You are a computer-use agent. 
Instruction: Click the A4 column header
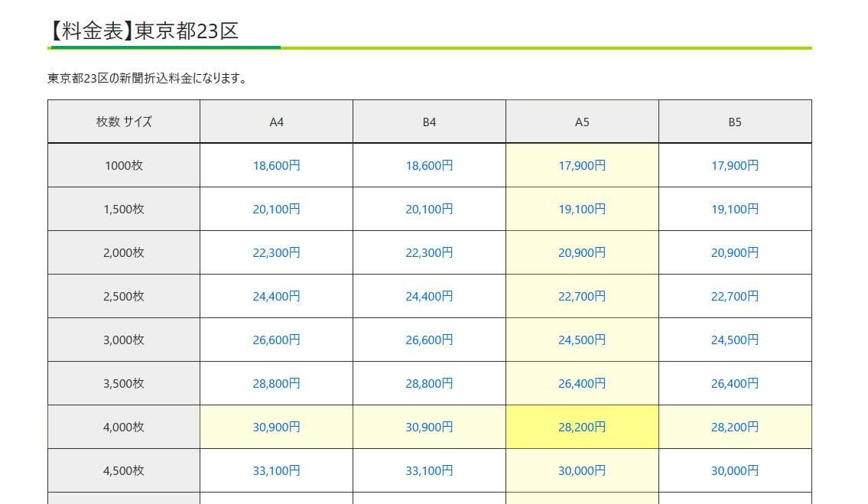(276, 122)
